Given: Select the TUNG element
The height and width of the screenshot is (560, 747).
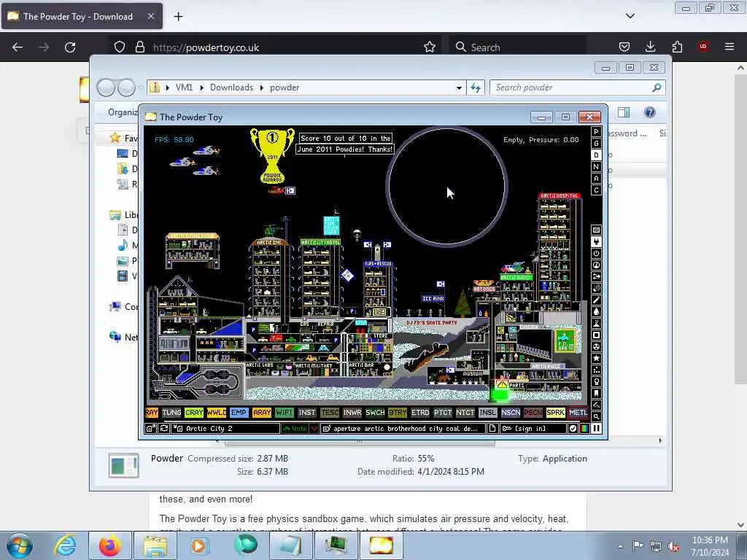Looking at the screenshot, I should pos(171,413).
